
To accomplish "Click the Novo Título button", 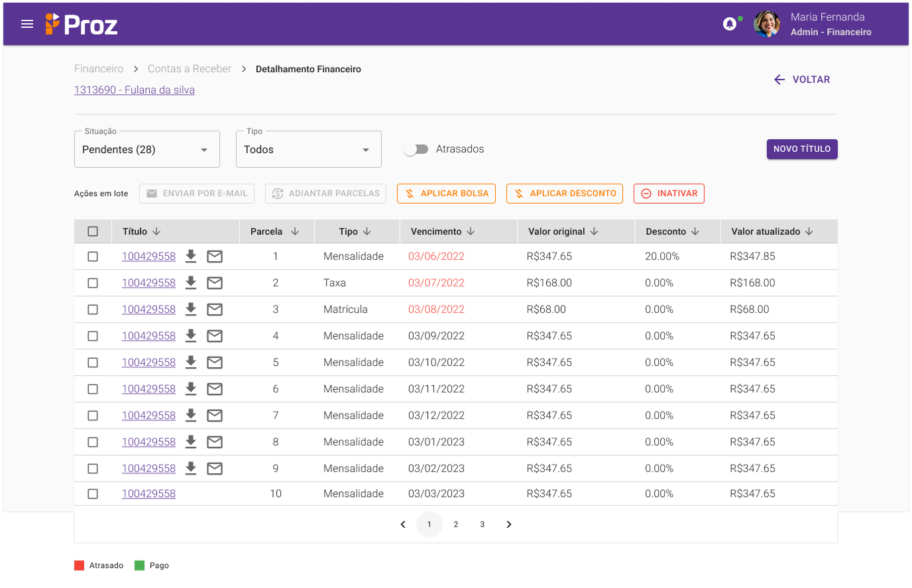I will (802, 149).
